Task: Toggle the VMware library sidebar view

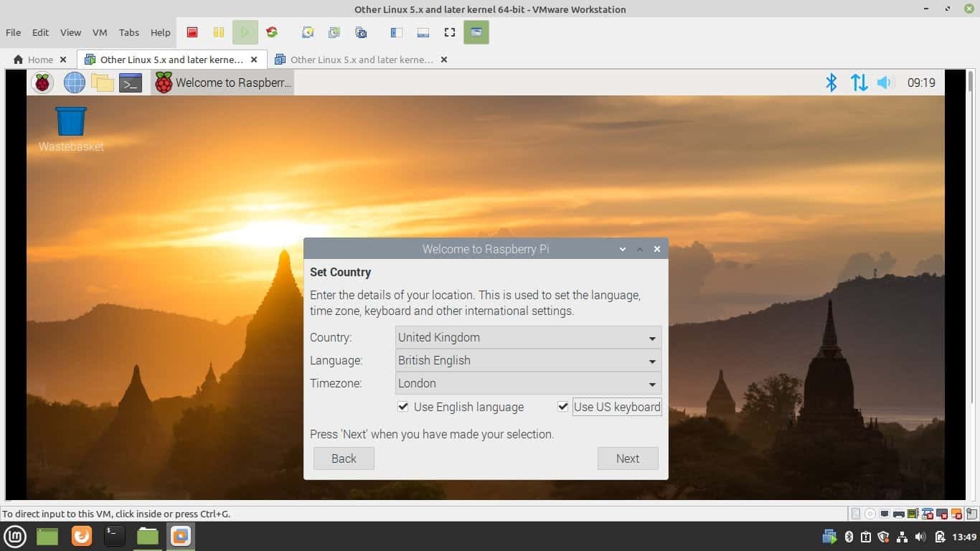Action: 396,32
